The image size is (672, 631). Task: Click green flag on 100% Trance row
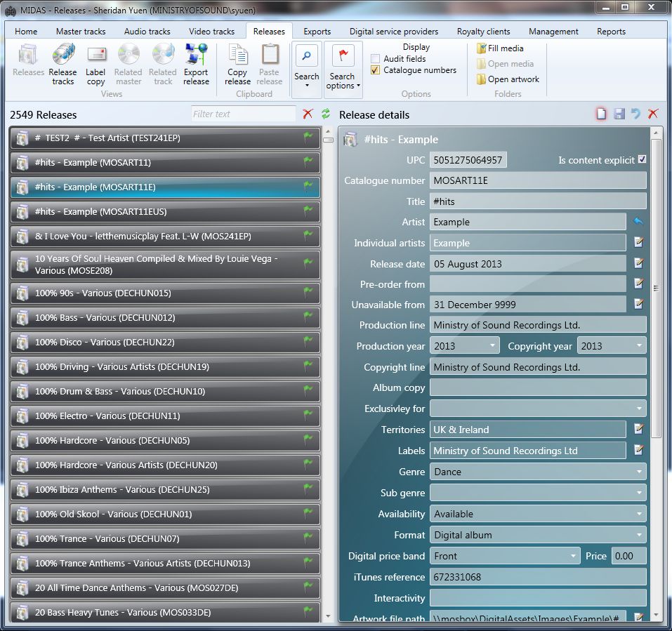308,537
